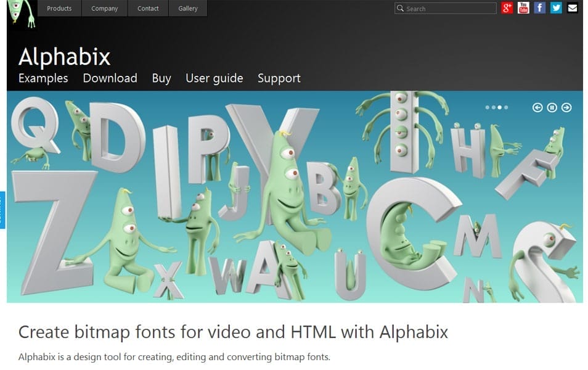The width and height of the screenshot is (588, 370).
Task: Switch to the Gallery section
Action: 188,8
